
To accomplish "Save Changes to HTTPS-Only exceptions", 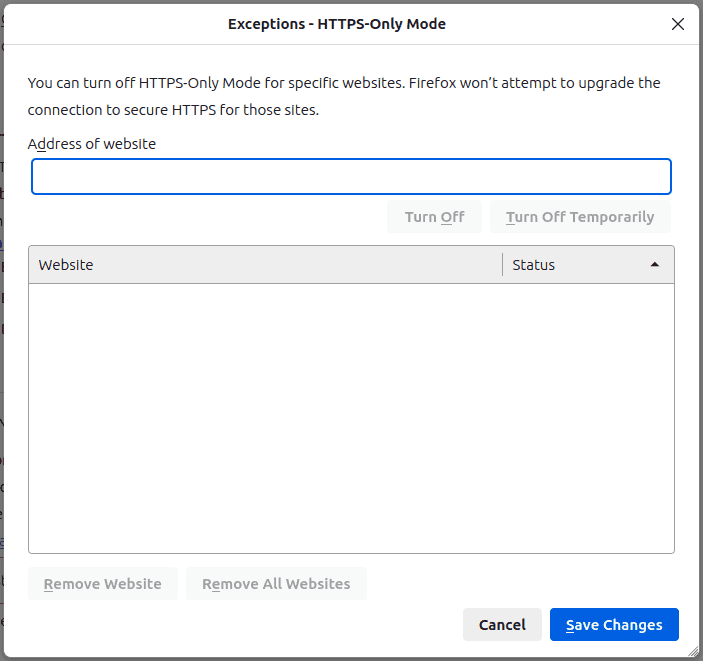I will [x=614, y=625].
